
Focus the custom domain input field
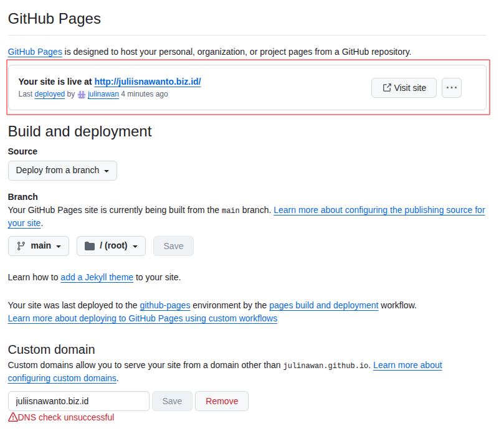tap(78, 401)
